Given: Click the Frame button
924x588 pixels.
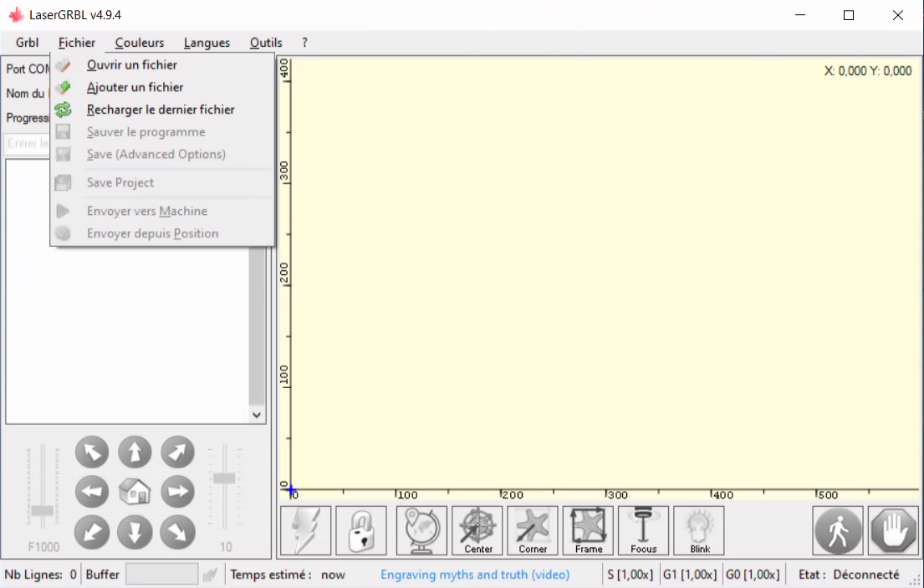Looking at the screenshot, I should [x=588, y=530].
